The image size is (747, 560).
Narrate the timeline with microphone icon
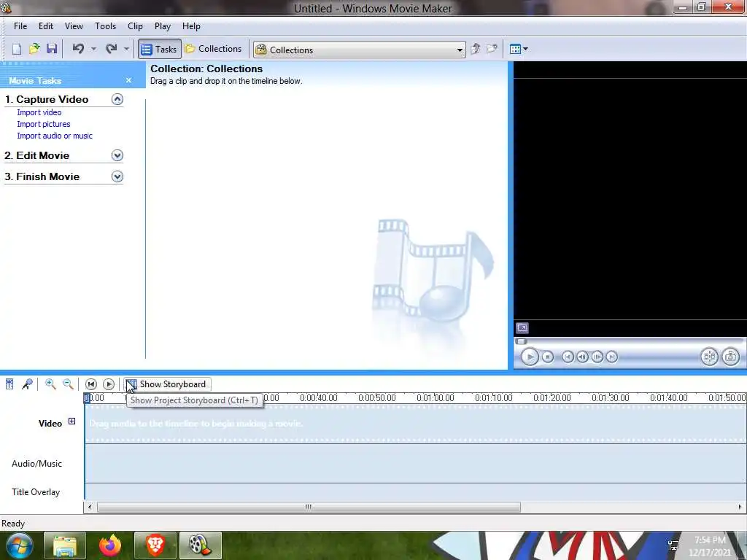(27, 384)
